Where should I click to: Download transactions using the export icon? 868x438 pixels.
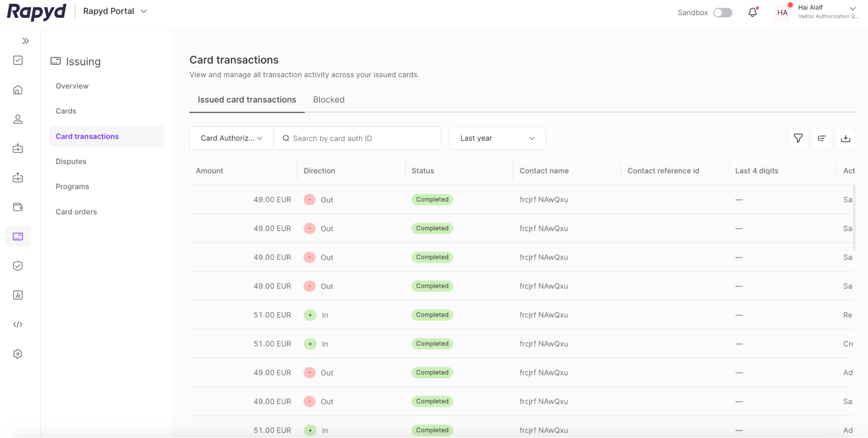pyautogui.click(x=846, y=138)
